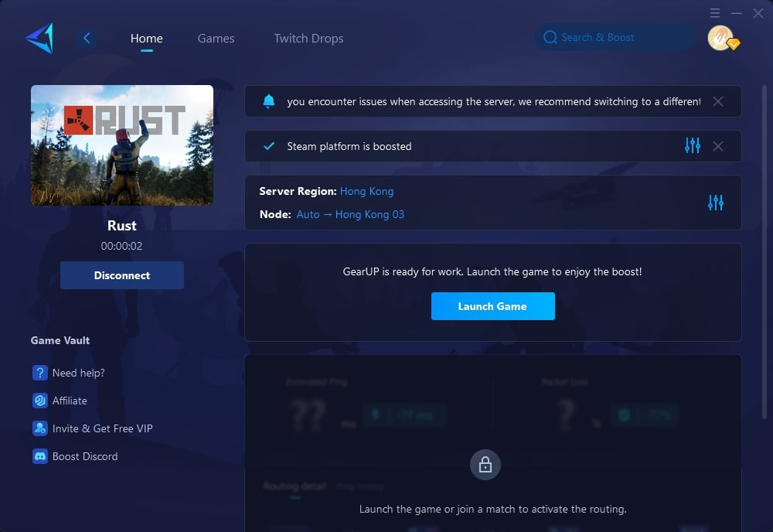Click the Rust game cover thumbnail
Image resolution: width=773 pixels, height=532 pixels.
pos(122,145)
